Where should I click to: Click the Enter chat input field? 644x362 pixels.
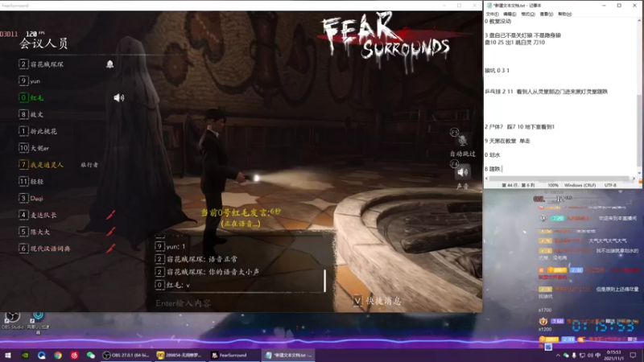pyautogui.click(x=240, y=303)
